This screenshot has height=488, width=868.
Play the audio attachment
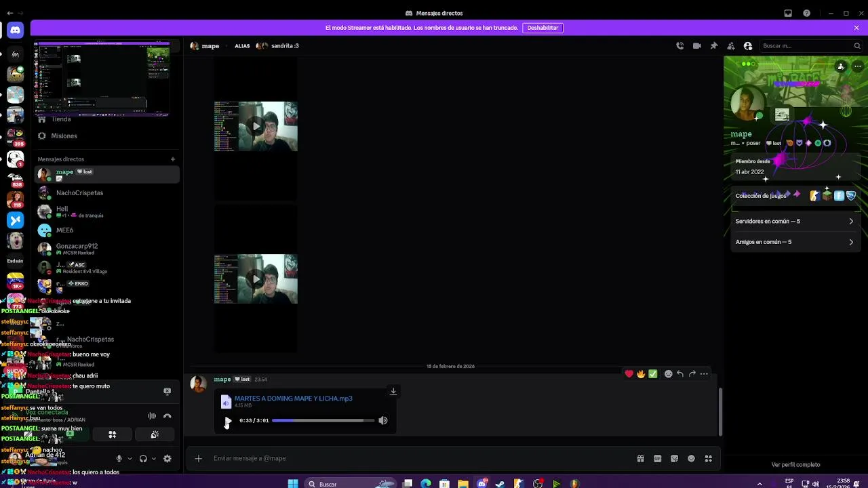(228, 421)
